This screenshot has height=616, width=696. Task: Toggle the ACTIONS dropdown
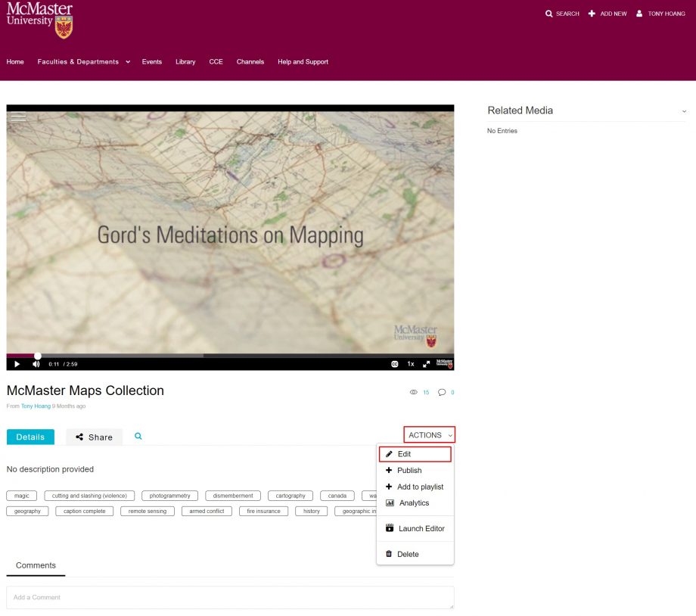429,435
